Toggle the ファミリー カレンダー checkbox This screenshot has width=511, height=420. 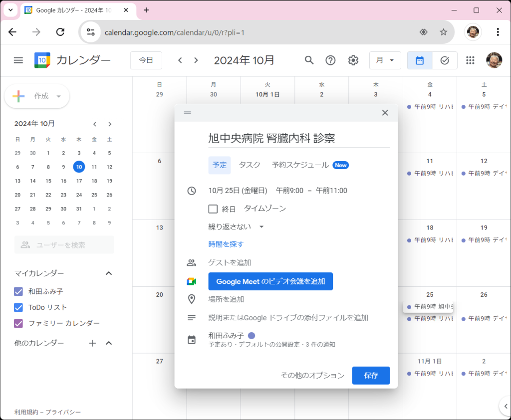[18, 323]
